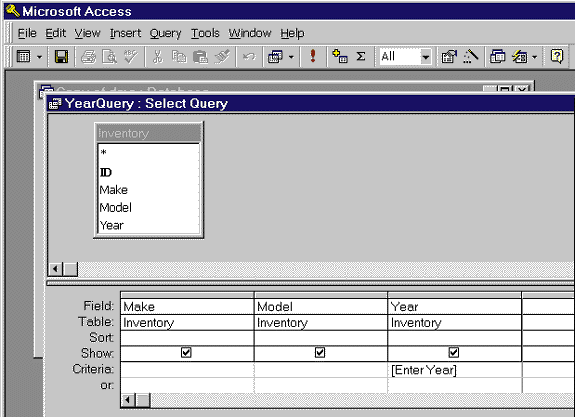
Task: Open the Insert menu
Action: click(125, 33)
